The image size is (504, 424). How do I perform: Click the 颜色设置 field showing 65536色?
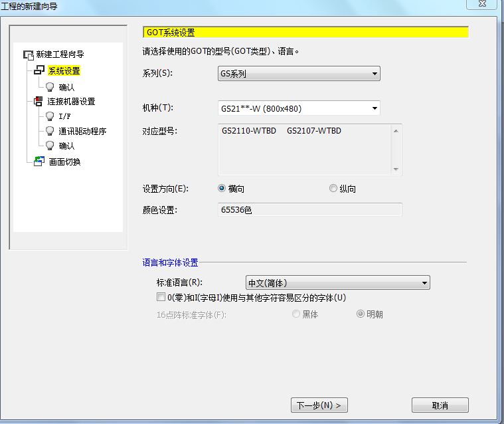pos(309,210)
